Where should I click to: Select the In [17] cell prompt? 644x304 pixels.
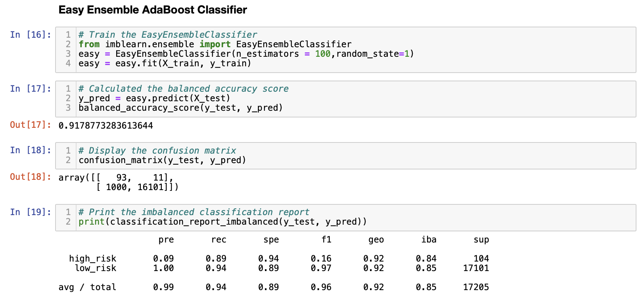31,89
